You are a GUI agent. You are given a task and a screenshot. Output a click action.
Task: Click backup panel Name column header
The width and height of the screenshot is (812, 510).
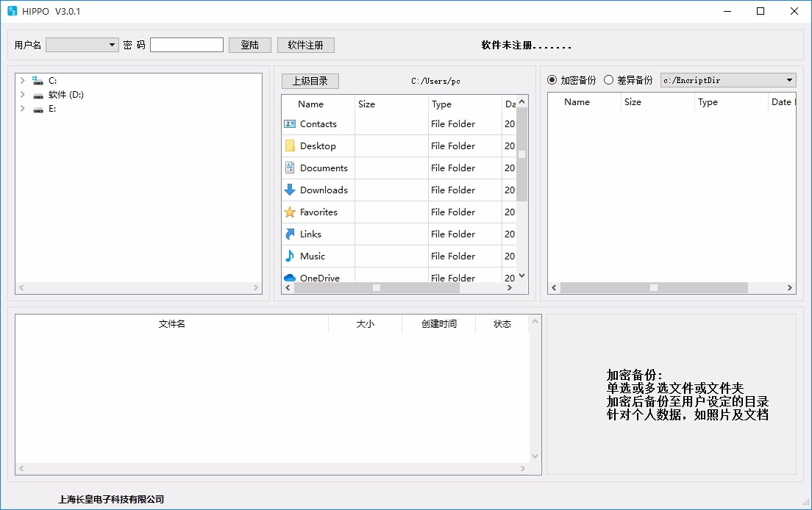(x=584, y=102)
